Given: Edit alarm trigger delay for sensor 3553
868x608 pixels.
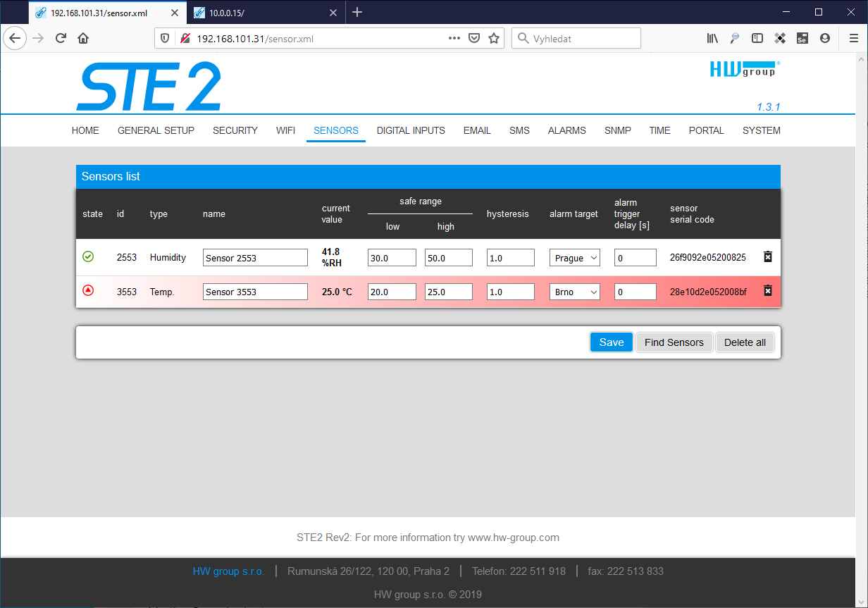Looking at the screenshot, I should 635,292.
